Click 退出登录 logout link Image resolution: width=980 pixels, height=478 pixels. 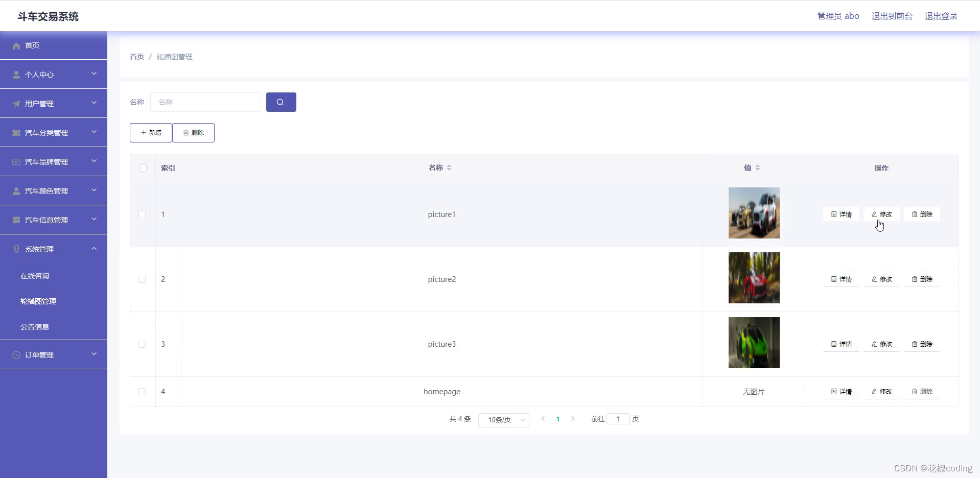[941, 16]
